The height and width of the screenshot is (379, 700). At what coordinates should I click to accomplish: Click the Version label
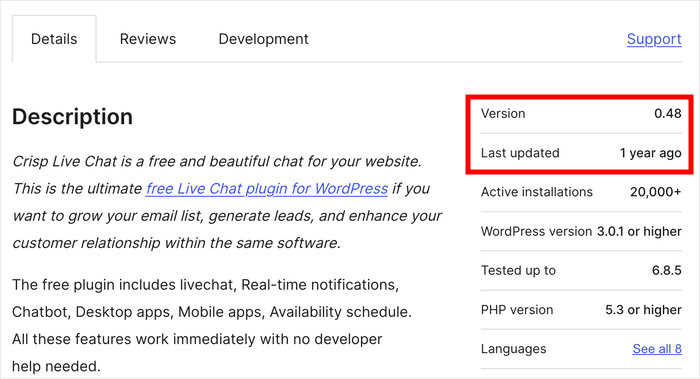pos(503,113)
